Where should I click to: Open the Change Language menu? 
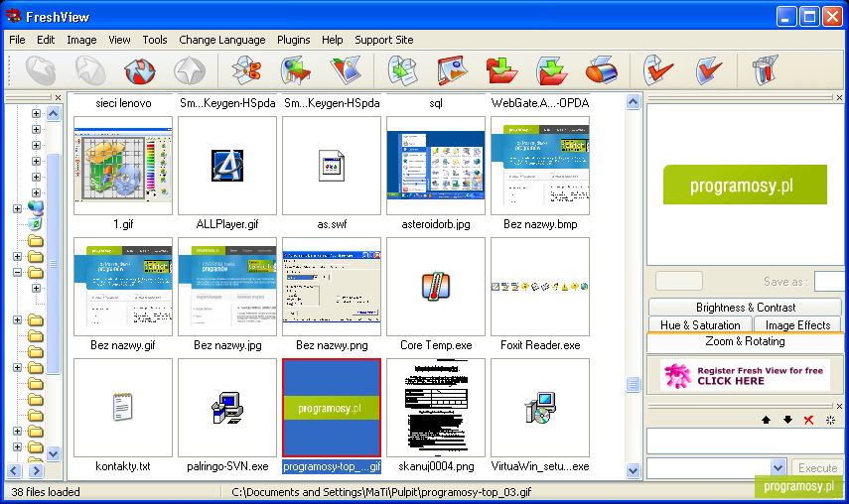tap(222, 40)
